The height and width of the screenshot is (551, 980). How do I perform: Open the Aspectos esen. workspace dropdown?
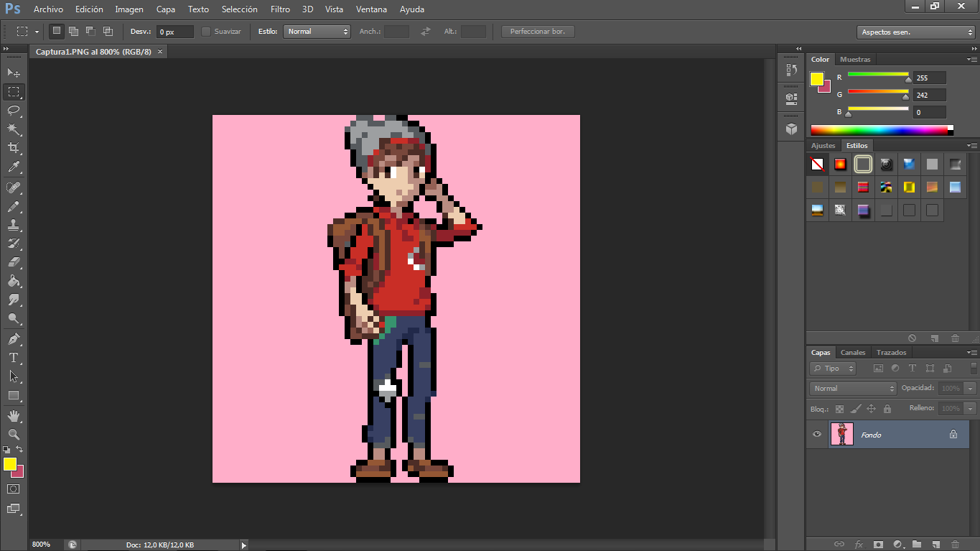coord(915,32)
